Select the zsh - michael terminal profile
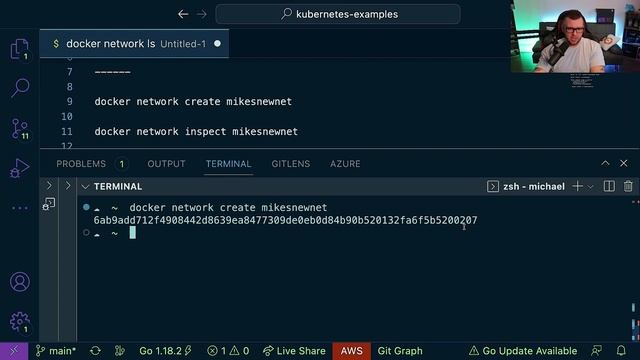The width and height of the screenshot is (640, 360). click(x=526, y=187)
